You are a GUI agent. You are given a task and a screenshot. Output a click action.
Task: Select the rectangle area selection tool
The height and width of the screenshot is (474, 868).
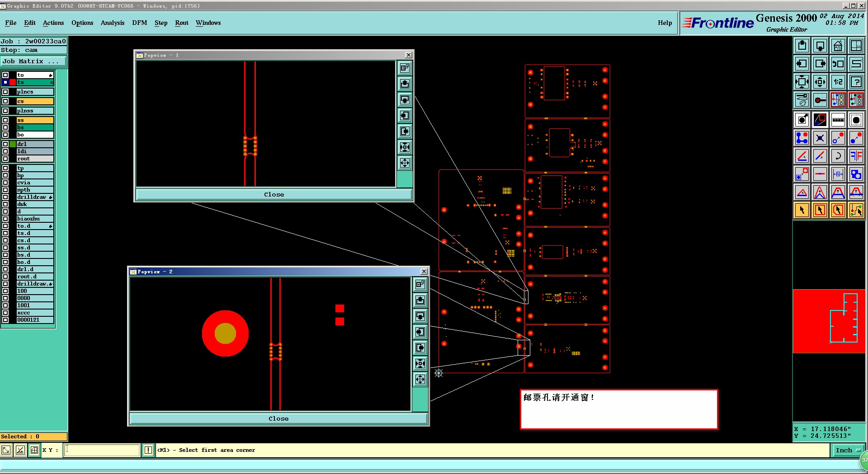coord(820,210)
